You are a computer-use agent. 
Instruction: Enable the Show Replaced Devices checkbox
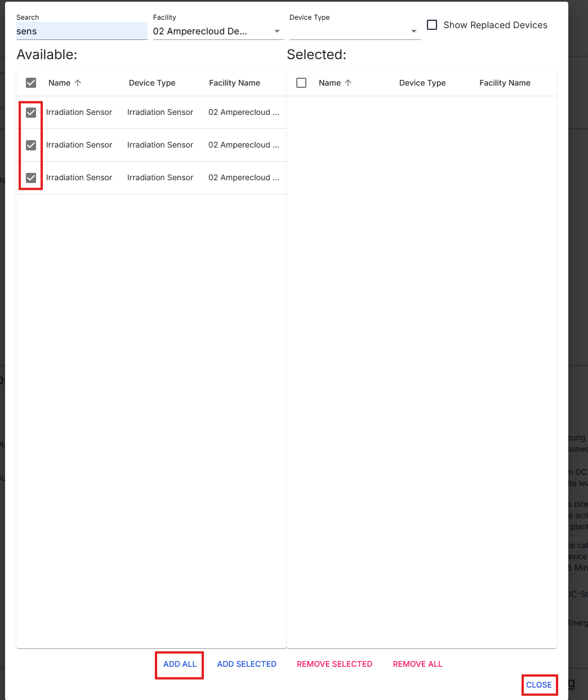[432, 25]
